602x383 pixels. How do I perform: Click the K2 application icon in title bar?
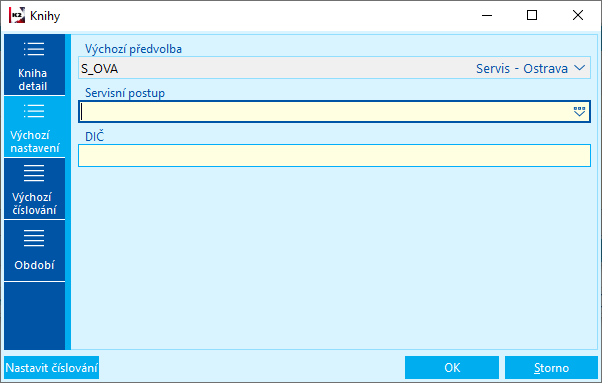pyautogui.click(x=17, y=15)
